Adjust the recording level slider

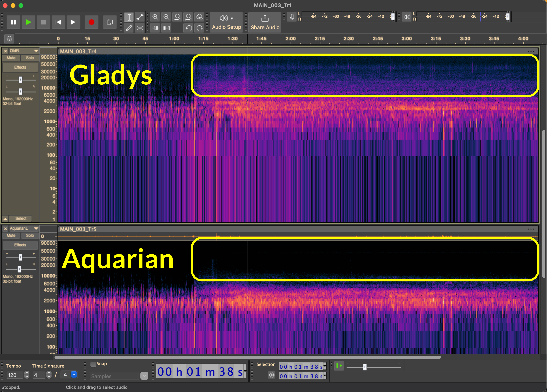[x=393, y=17]
